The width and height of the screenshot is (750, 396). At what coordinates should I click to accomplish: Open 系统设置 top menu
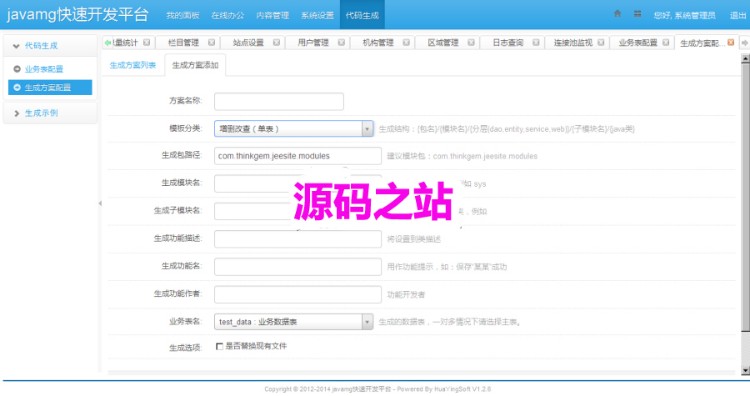pyautogui.click(x=318, y=15)
